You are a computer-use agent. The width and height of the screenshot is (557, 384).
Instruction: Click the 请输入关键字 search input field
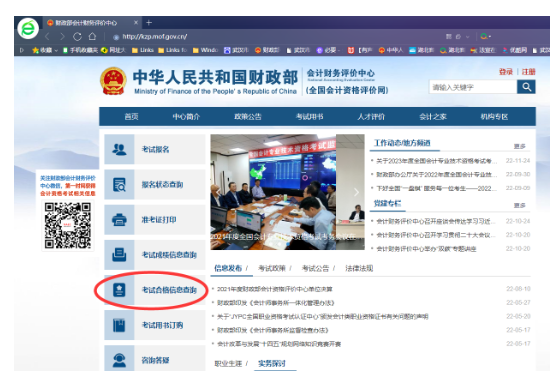pos(473,87)
